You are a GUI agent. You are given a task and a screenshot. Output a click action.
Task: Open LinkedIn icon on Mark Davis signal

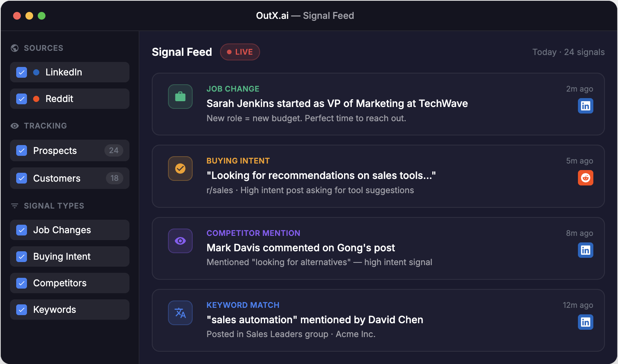(x=585, y=250)
